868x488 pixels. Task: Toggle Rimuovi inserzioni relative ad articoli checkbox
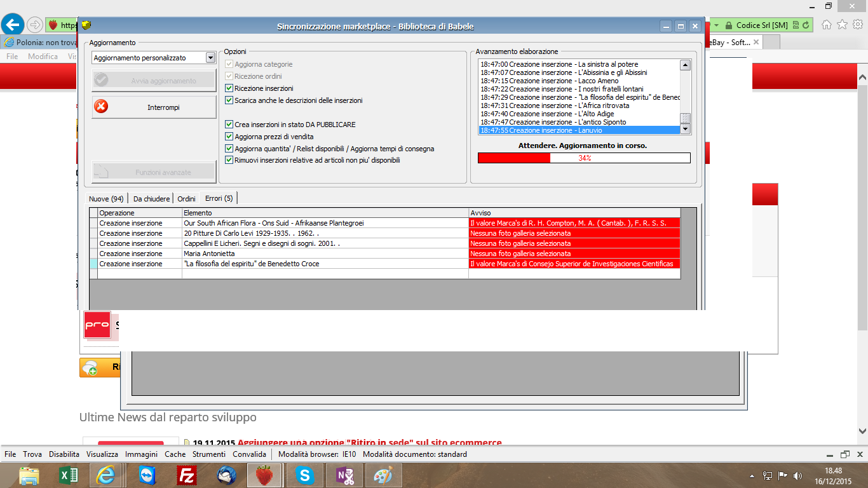click(x=229, y=160)
